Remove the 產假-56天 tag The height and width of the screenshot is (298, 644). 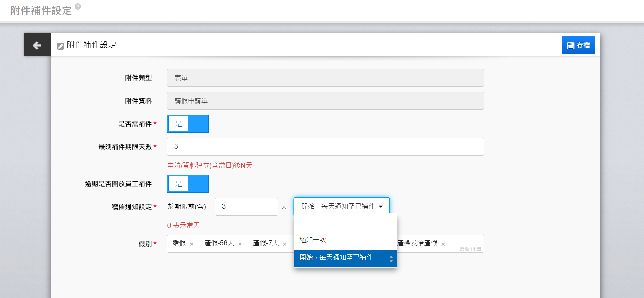pyautogui.click(x=240, y=244)
